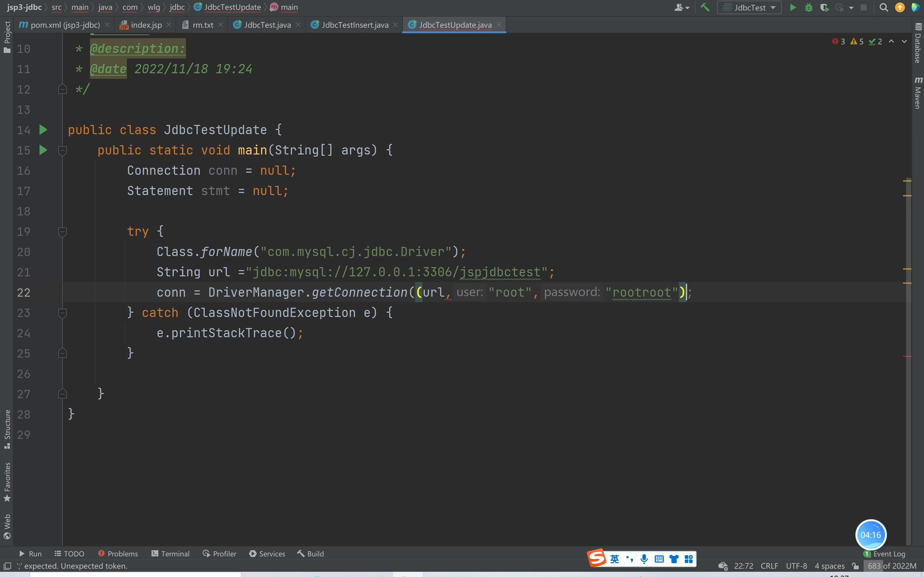Collapse the main method fold marker
The height and width of the screenshot is (577, 924).
click(x=62, y=150)
